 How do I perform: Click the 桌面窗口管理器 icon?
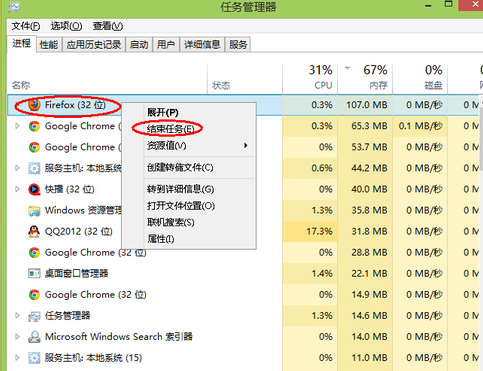coord(34,274)
